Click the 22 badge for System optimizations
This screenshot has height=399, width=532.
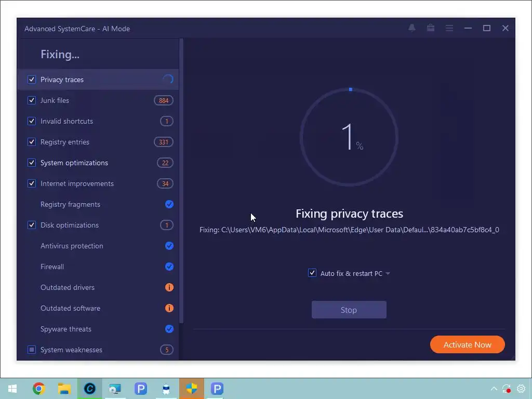(165, 163)
